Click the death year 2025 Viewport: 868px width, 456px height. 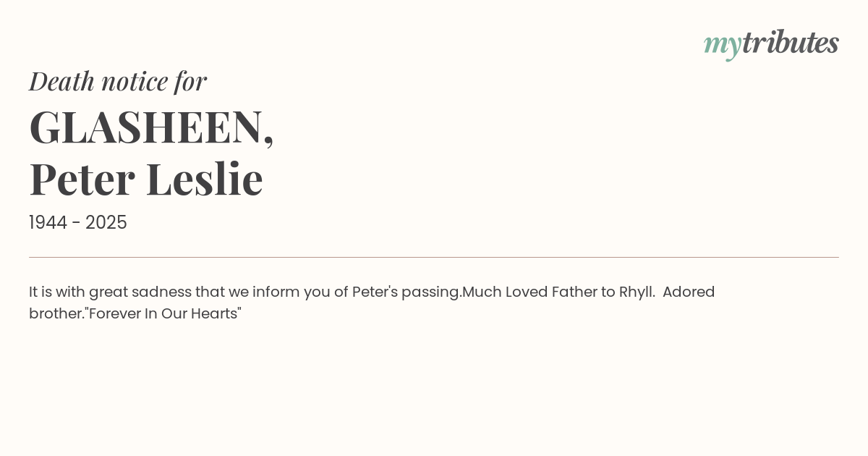[x=106, y=223]
